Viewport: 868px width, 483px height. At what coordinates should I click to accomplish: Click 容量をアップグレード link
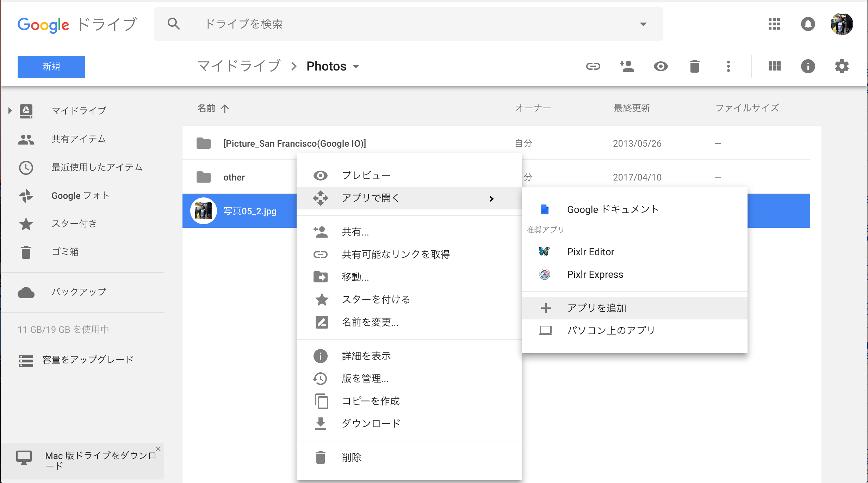[x=88, y=360]
